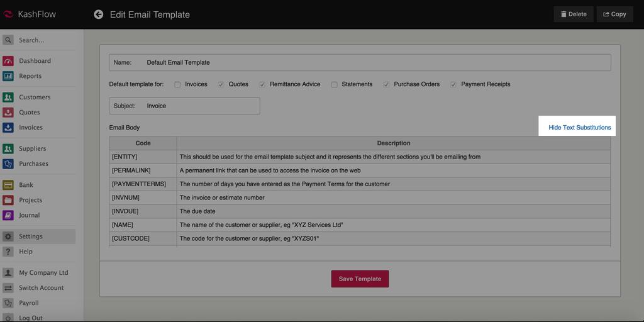Screen dimensions: 644x322
Task: Click the Journal book icon
Action: pos(8,216)
